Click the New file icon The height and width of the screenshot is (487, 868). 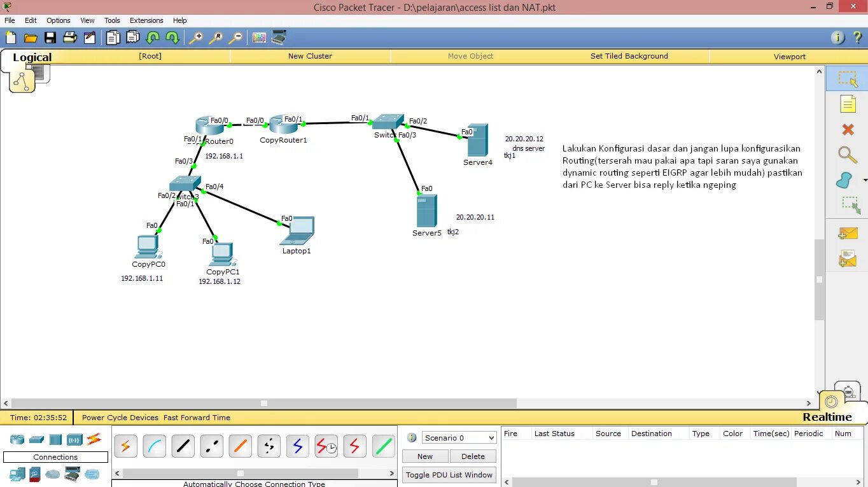click(x=11, y=38)
